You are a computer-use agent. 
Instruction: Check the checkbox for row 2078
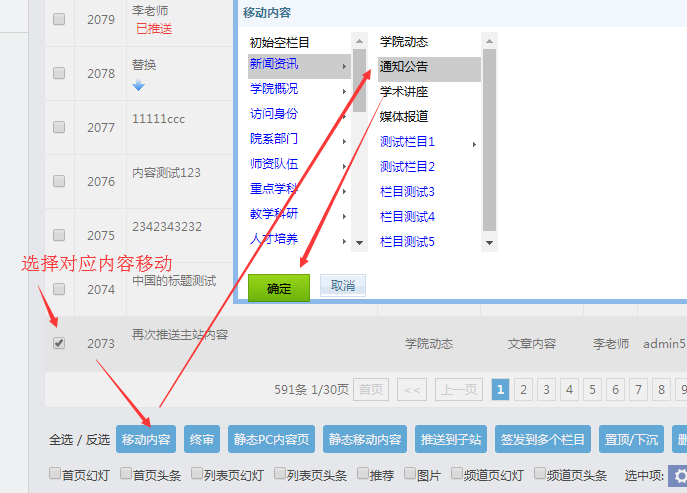pos(59,73)
